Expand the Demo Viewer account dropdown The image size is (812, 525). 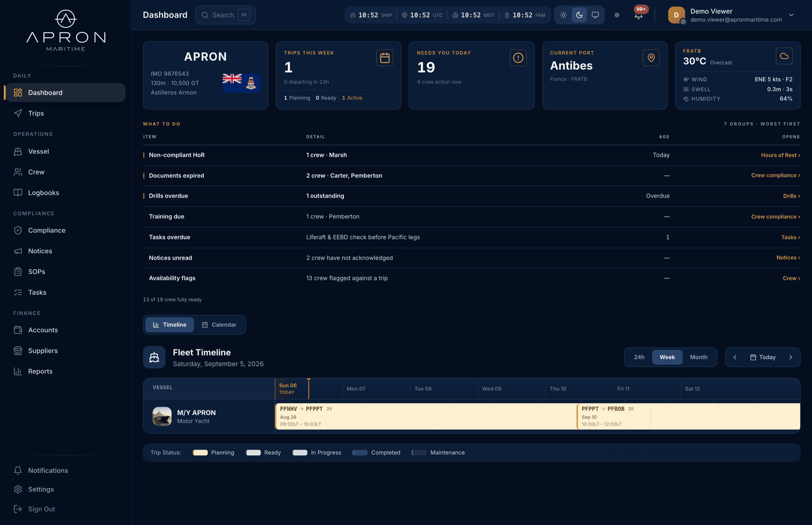[x=791, y=15]
